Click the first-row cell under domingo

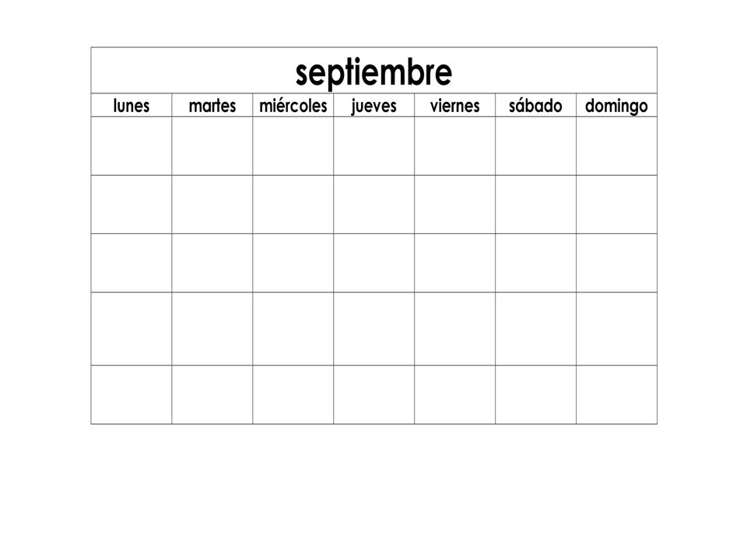pos(616,146)
